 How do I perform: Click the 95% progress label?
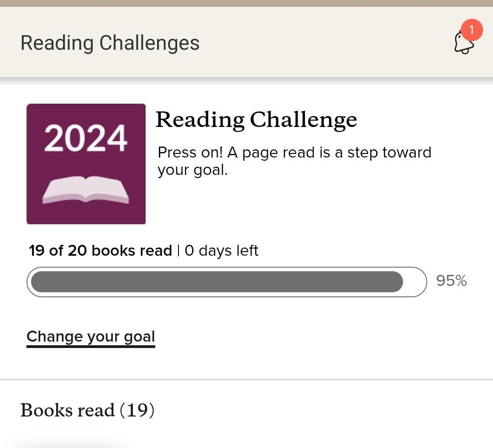[451, 281]
